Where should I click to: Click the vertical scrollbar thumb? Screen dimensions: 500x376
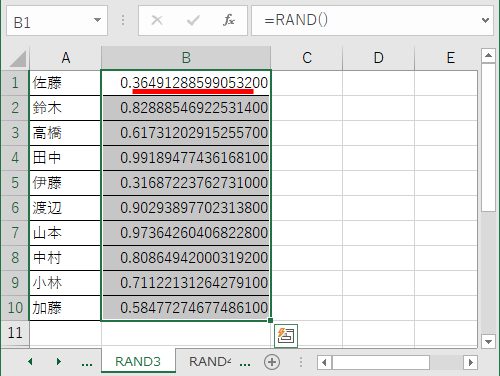(x=488, y=137)
